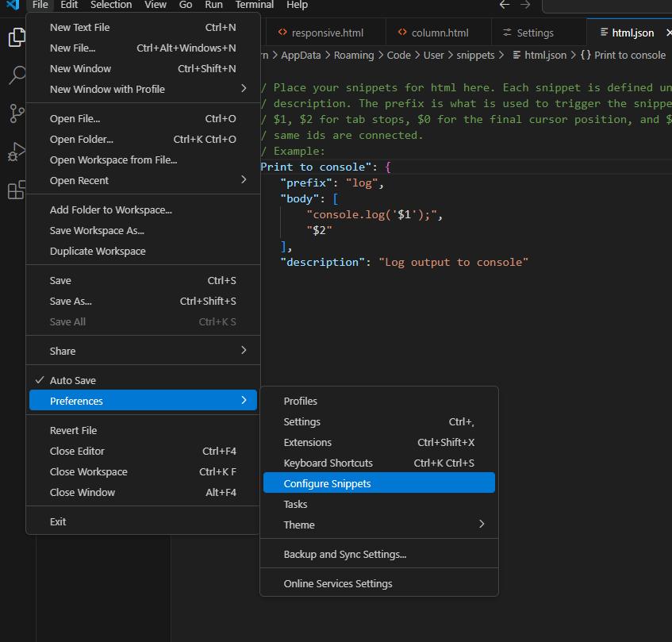Screen dimensions: 672x642
Task: Open the Go menu
Action: (186, 5)
